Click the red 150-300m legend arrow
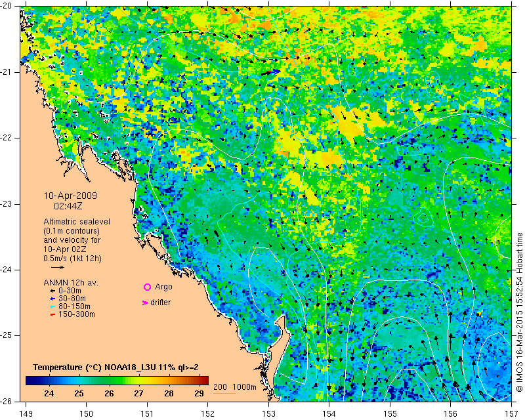Screen dimensions: 525x420 [52, 314]
